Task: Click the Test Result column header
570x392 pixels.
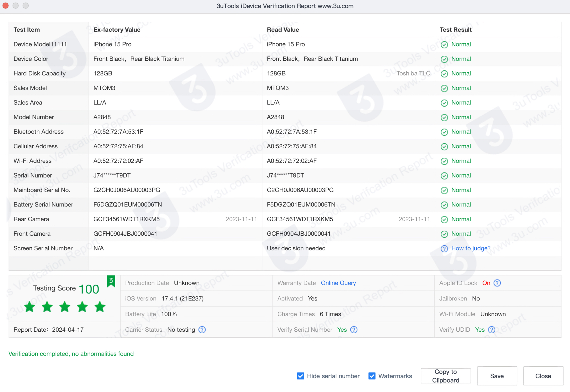Action: click(x=456, y=30)
